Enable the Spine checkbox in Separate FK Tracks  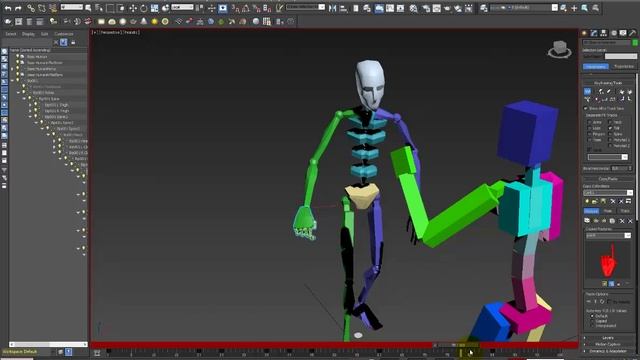610,134
